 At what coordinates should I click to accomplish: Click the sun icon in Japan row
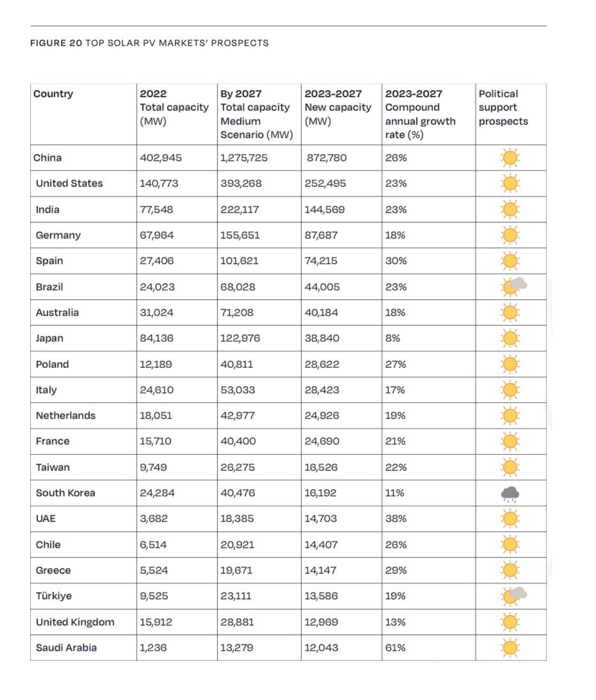pyautogui.click(x=510, y=338)
